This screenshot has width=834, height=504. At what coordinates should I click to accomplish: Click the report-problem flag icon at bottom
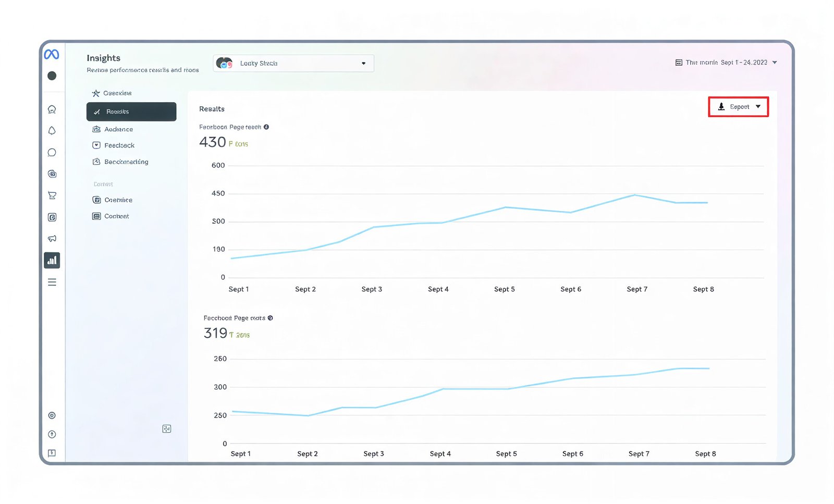[x=52, y=453]
